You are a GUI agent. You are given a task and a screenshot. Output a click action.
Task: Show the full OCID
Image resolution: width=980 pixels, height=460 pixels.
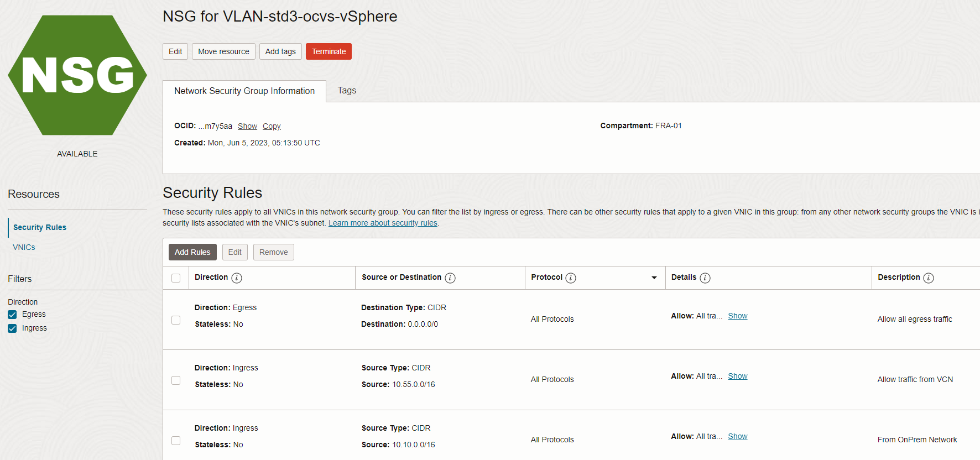tap(247, 126)
